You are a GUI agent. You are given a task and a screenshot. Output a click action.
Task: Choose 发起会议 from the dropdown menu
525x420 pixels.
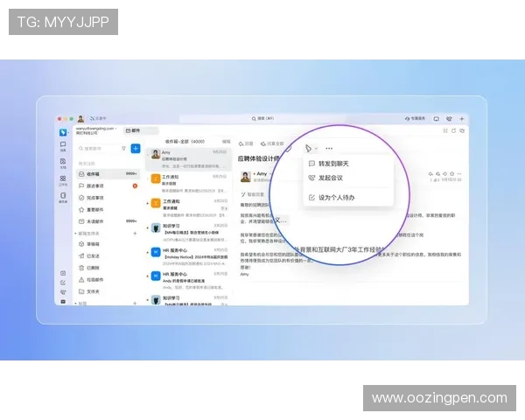348,178
